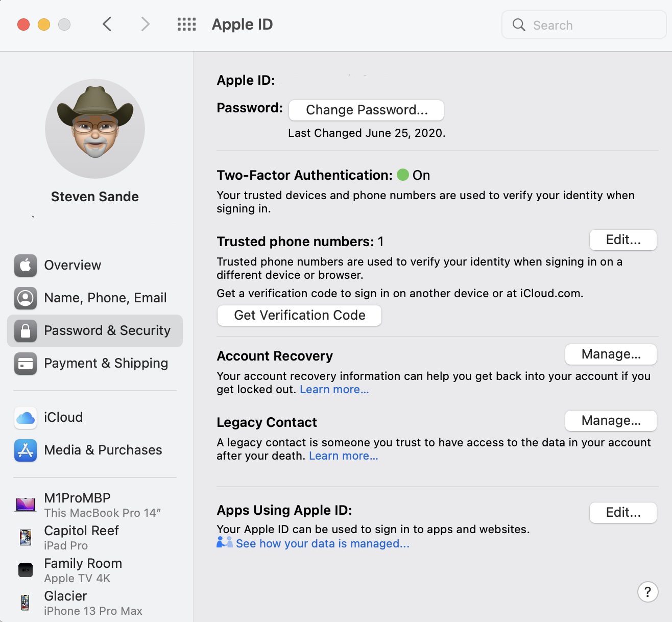Select Overview in the sidebar

(73, 266)
